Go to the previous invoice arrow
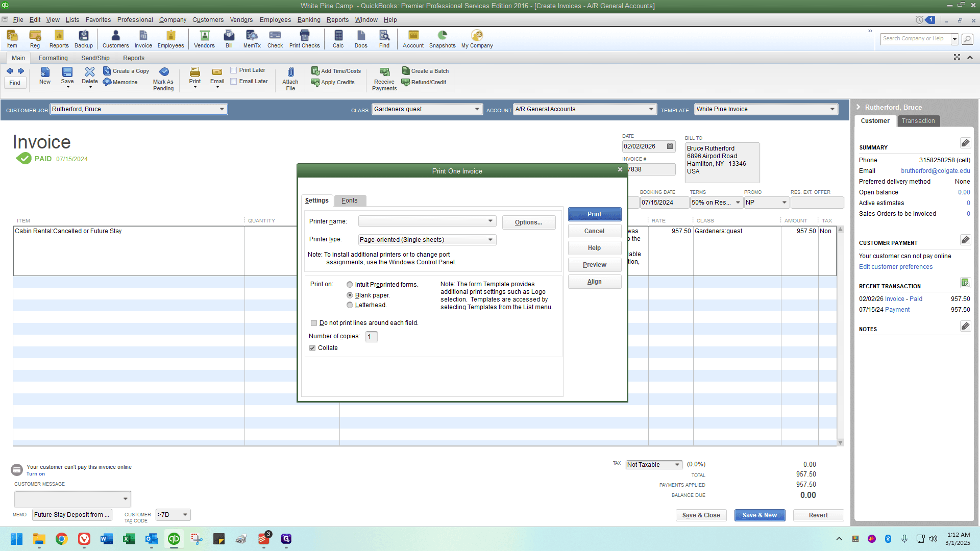The width and height of the screenshot is (980, 551). coord(10,71)
